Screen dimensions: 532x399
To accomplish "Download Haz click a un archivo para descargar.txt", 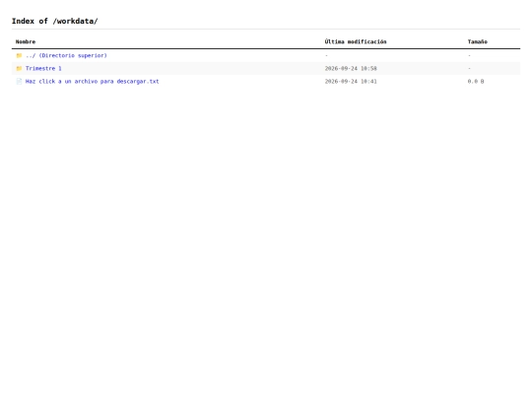I will coord(92,82).
